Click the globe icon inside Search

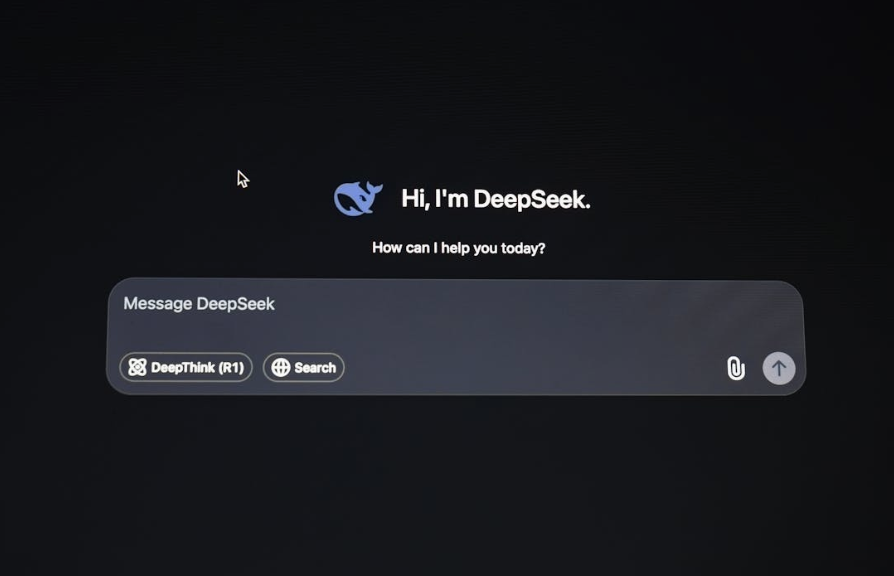281,368
